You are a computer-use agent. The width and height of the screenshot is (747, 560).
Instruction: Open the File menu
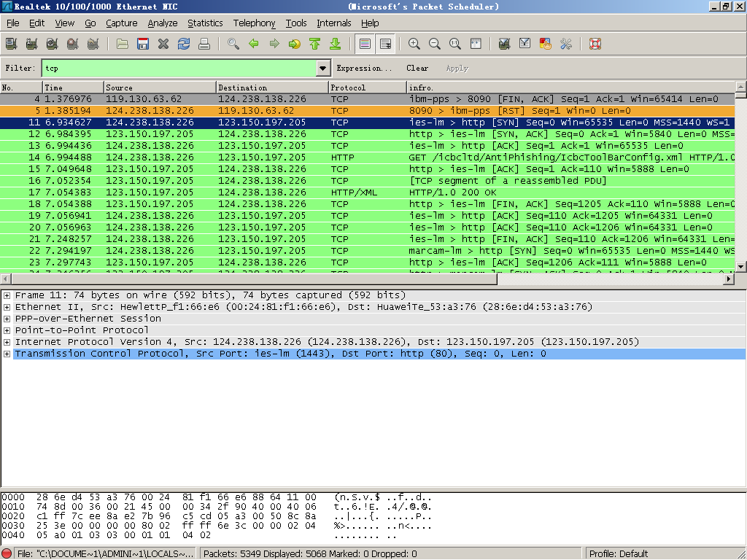click(x=13, y=23)
